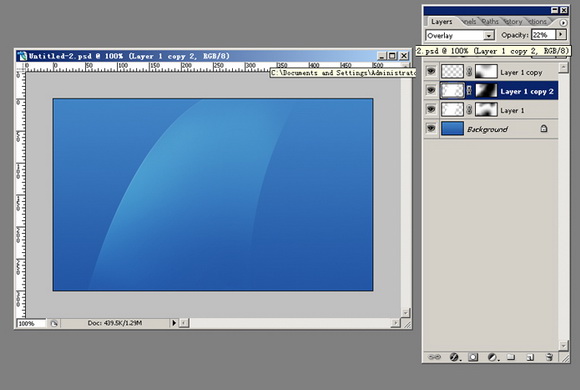Collapse the Layers palette window

554,10
